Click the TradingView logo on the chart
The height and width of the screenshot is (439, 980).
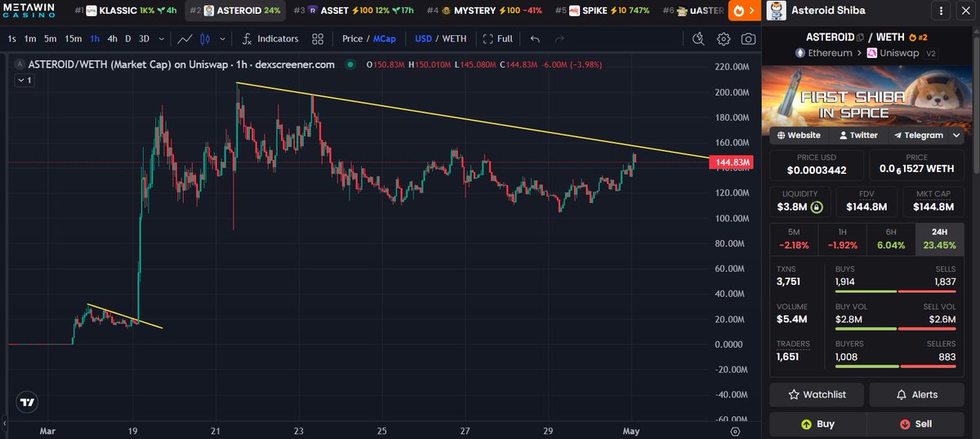pyautogui.click(x=28, y=402)
